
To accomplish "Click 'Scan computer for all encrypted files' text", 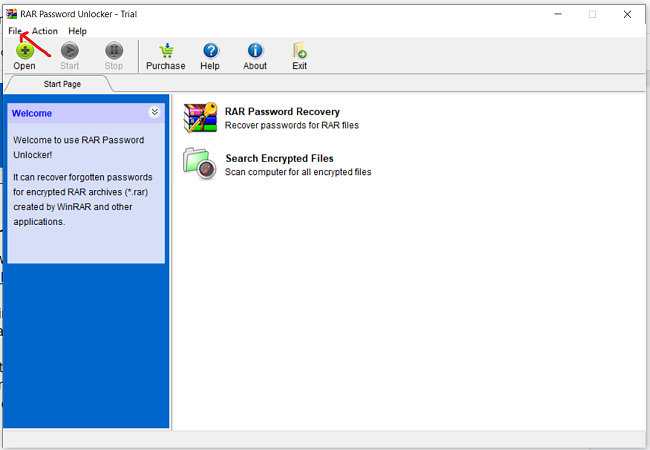I will point(298,172).
